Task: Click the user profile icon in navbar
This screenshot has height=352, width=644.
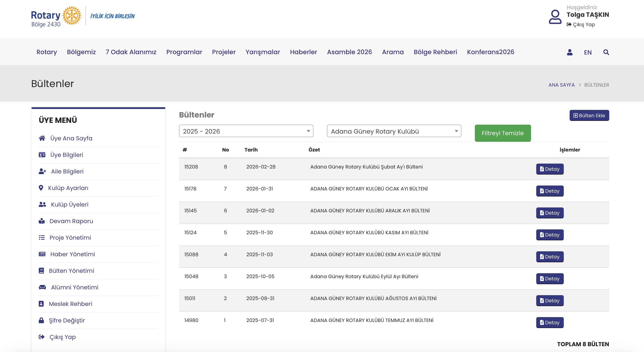Action: pyautogui.click(x=570, y=52)
